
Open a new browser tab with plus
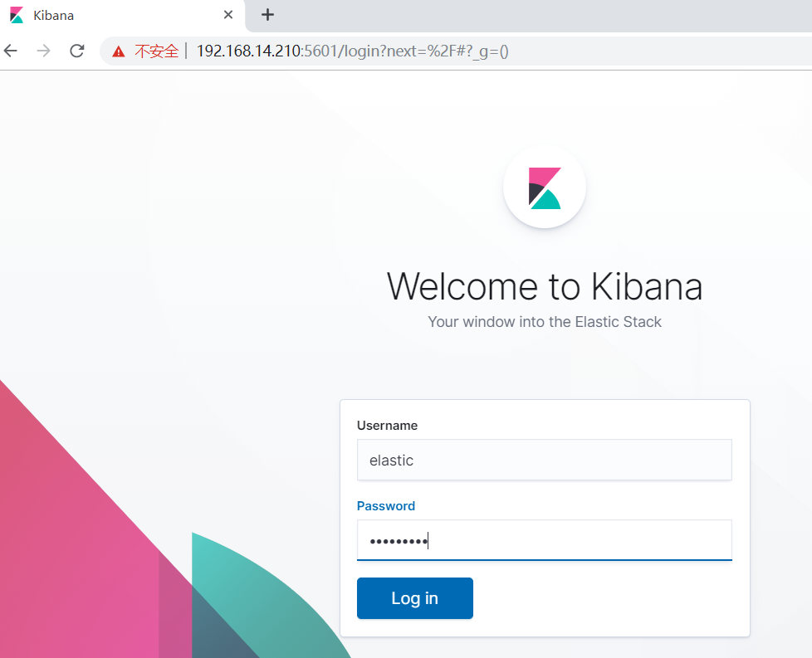267,15
